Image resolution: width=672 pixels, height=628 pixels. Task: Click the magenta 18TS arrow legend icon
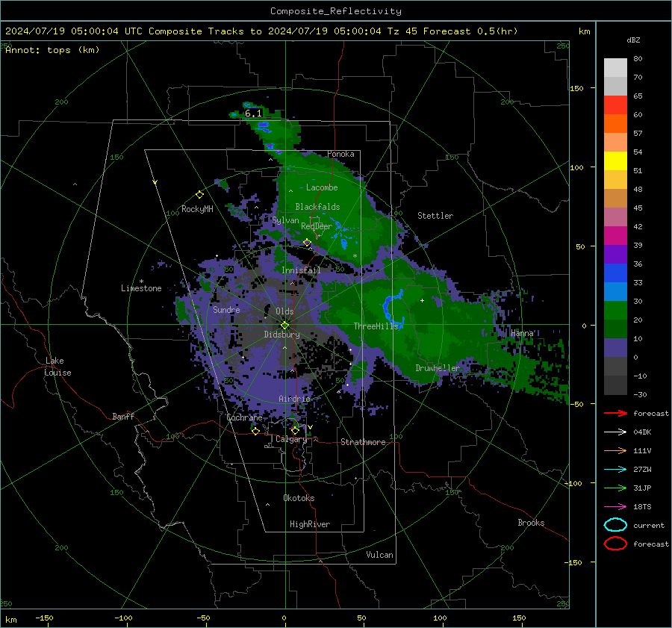click(615, 507)
